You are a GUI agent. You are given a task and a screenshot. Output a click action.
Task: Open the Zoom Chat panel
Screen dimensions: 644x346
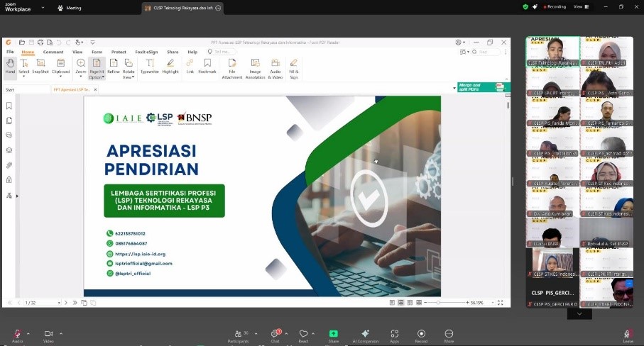(275, 334)
